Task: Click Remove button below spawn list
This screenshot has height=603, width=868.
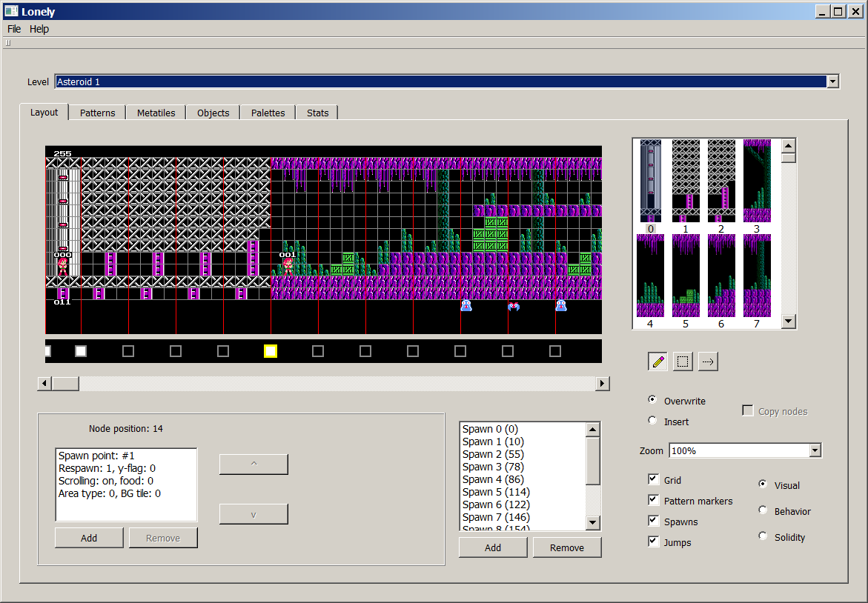Action: tap(567, 547)
